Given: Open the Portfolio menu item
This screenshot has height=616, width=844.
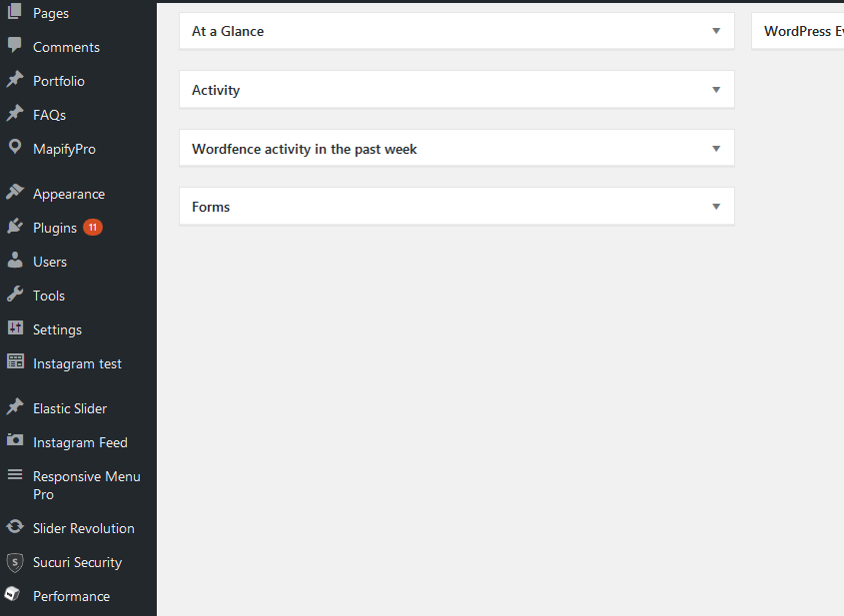Looking at the screenshot, I should pyautogui.click(x=59, y=81).
